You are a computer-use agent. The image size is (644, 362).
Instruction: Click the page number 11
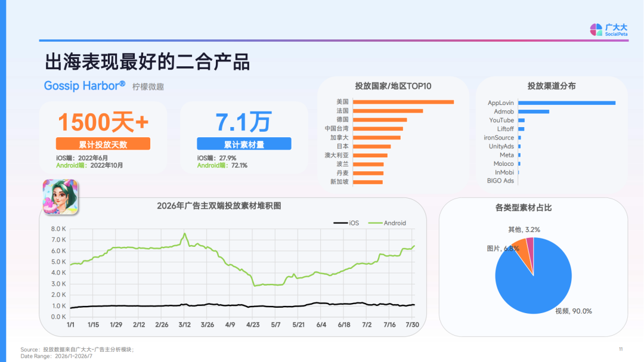(621, 349)
